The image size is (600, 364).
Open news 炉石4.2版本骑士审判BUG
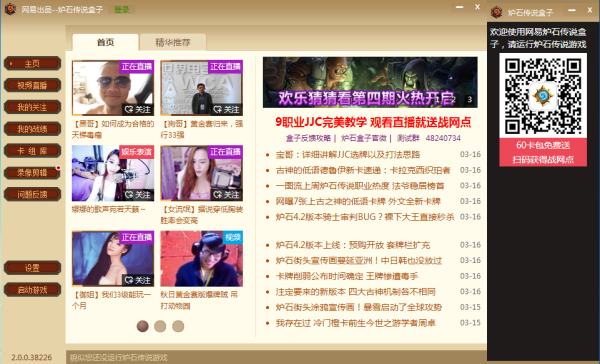point(365,217)
